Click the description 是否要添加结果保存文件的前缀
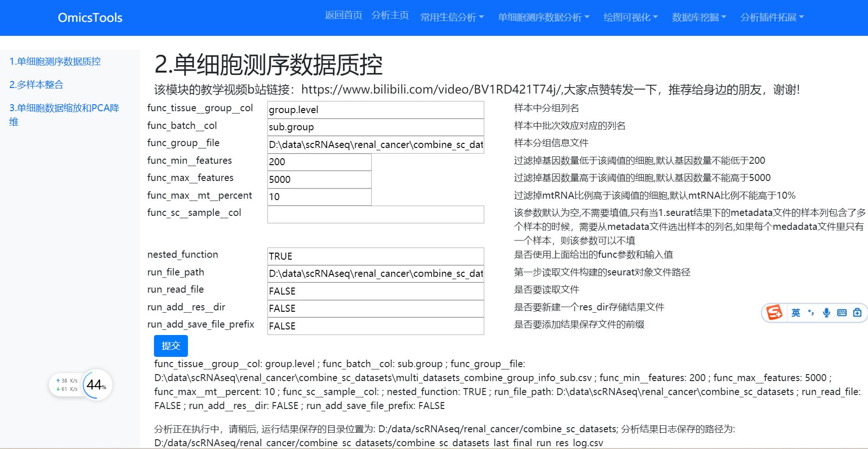Image resolution: width=868 pixels, height=449 pixels. click(579, 324)
